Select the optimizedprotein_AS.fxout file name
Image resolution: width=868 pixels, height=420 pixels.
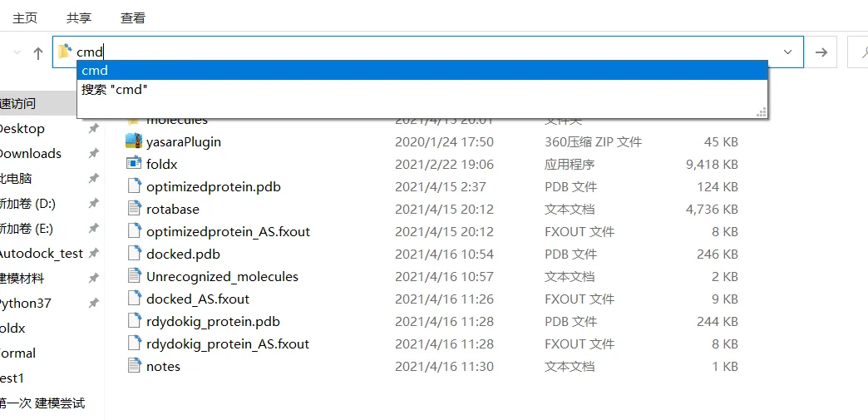click(x=228, y=232)
